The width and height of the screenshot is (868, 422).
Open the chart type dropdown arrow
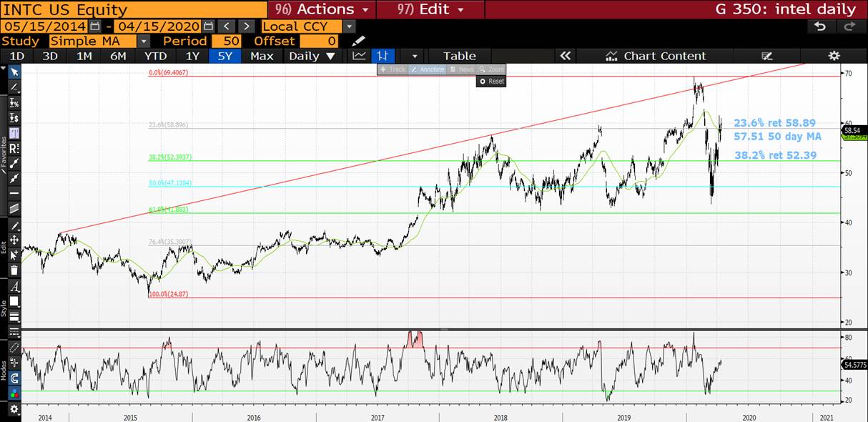point(414,56)
